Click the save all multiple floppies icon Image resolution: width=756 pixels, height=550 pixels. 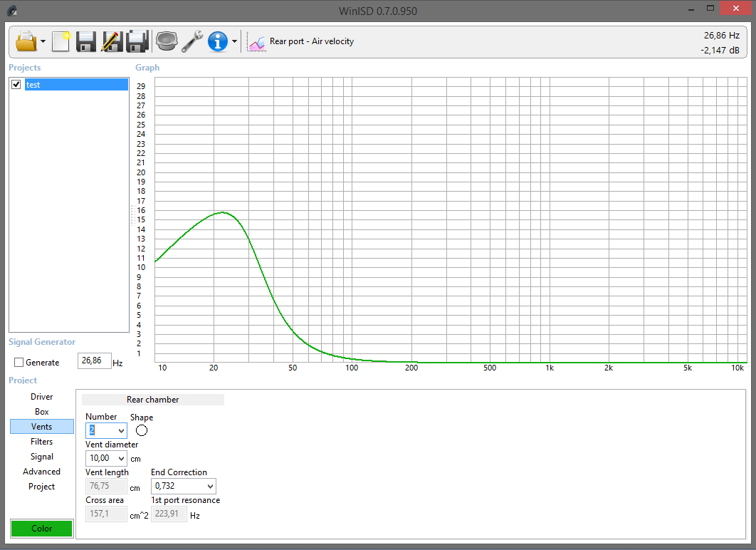pyautogui.click(x=137, y=41)
